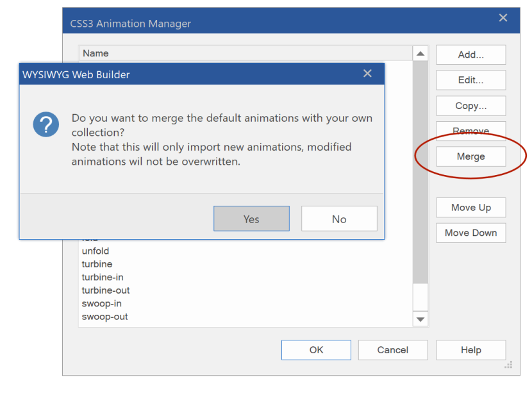Click the scroll down arrow of animation list
532x393 pixels.
[x=420, y=319]
